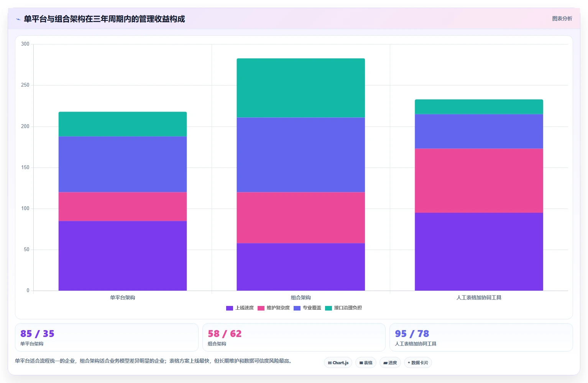Click the blue 专业覆盖 legend swatch

tap(297, 308)
